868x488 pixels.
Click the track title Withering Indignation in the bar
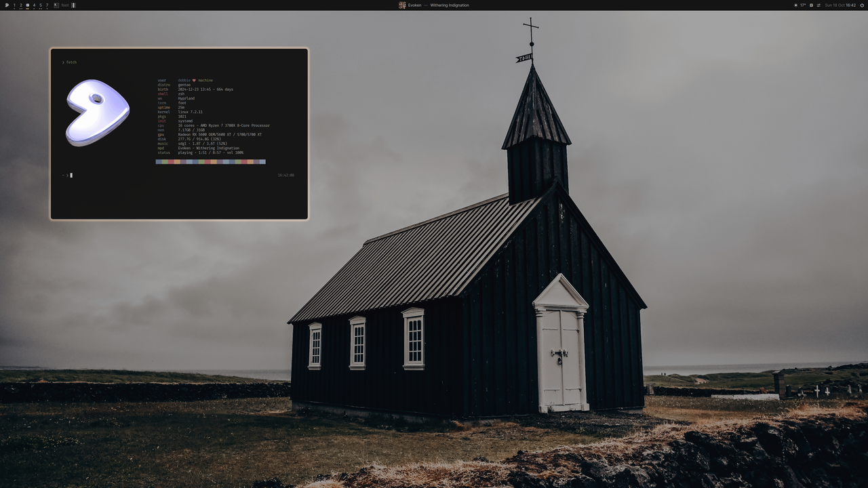(450, 5)
